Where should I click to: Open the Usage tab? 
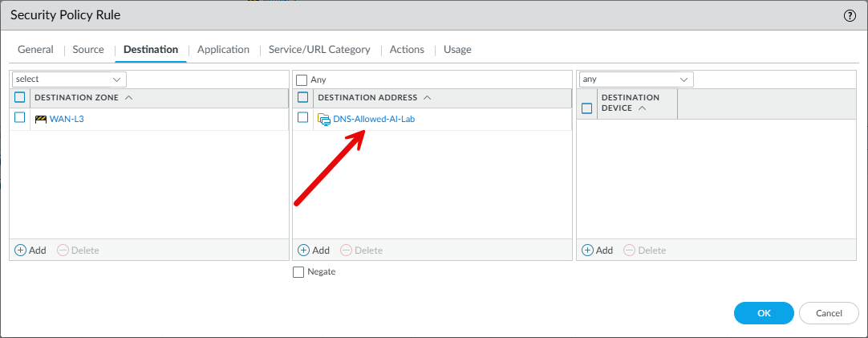point(457,49)
